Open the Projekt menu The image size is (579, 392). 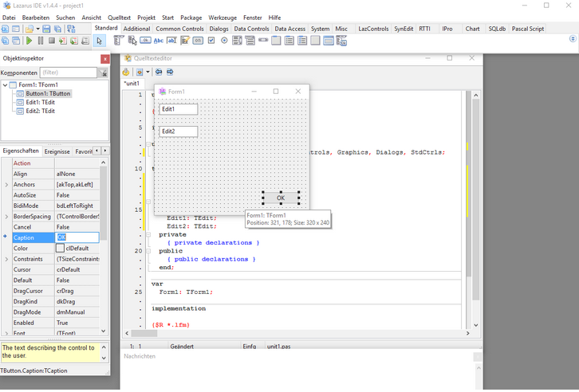click(146, 17)
